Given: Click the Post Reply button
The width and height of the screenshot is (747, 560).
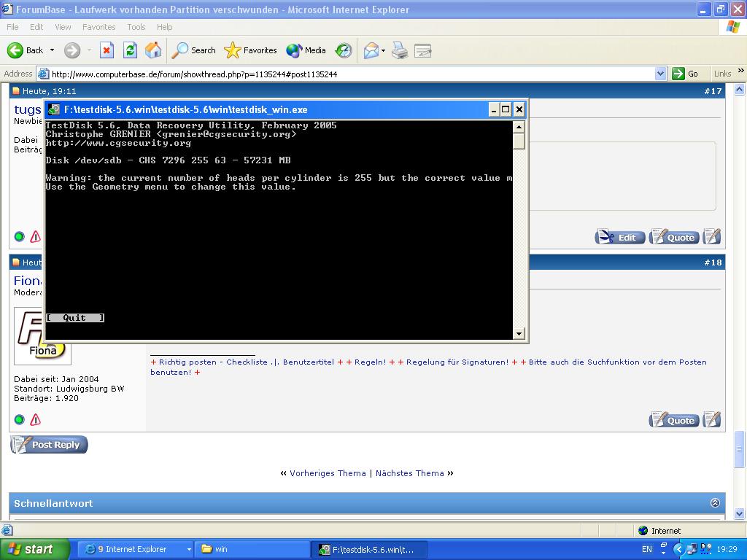Looking at the screenshot, I should coord(49,444).
